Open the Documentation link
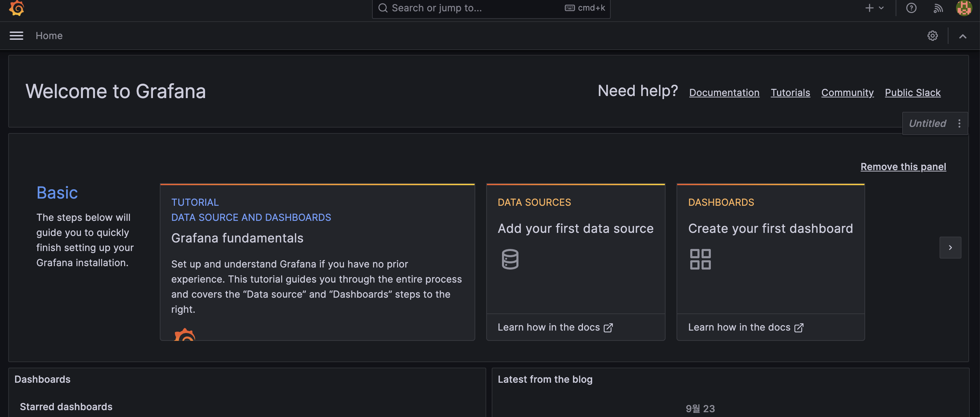Viewport: 980px width, 417px height. tap(724, 93)
